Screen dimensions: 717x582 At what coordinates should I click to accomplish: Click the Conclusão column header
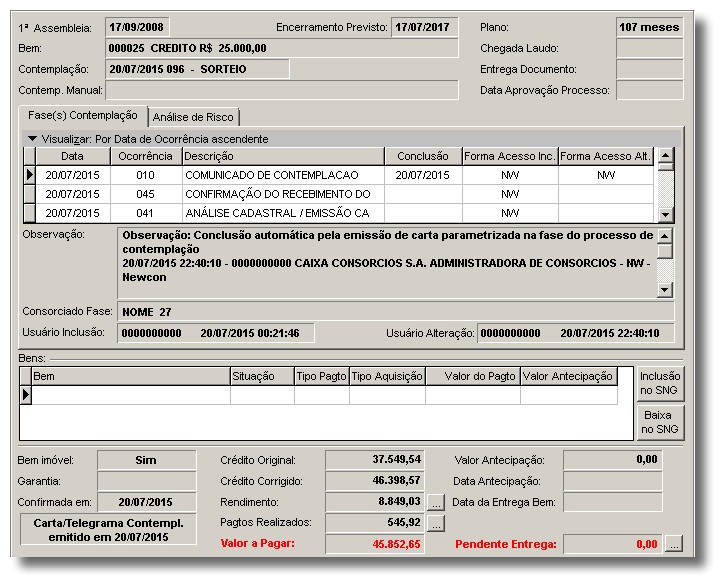coord(423,156)
